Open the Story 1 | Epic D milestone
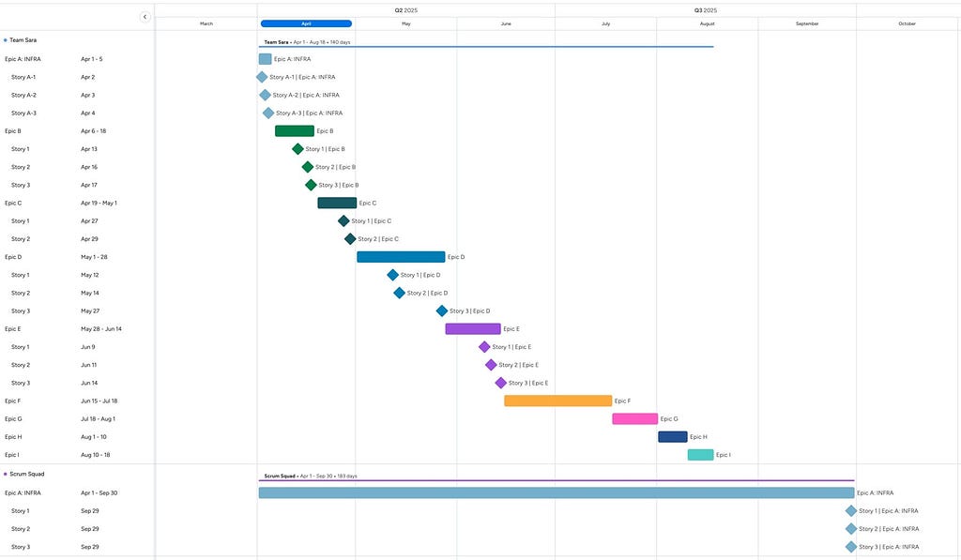 [393, 275]
